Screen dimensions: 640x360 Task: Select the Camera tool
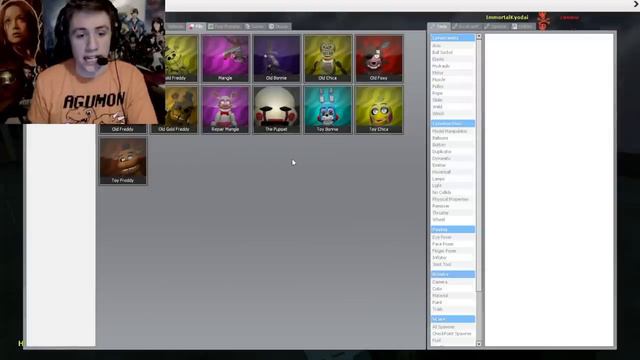(x=453, y=282)
